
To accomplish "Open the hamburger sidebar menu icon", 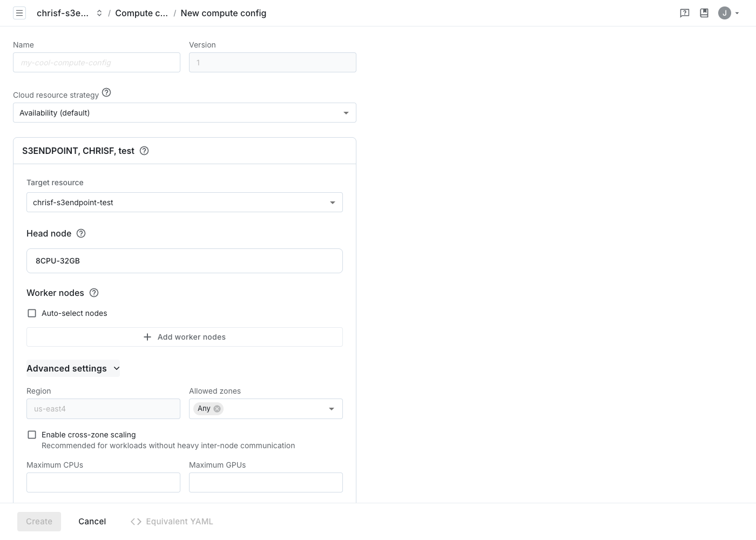I will pyautogui.click(x=19, y=13).
